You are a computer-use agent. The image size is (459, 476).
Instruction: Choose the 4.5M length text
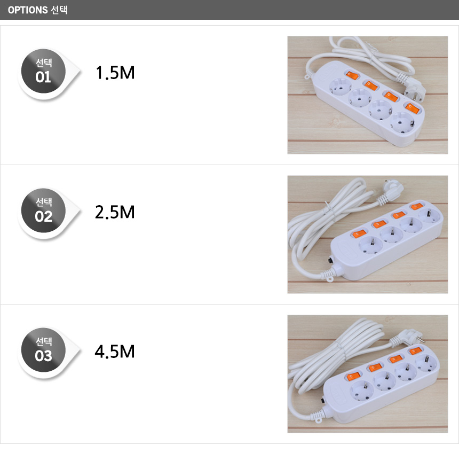pyautogui.click(x=115, y=352)
